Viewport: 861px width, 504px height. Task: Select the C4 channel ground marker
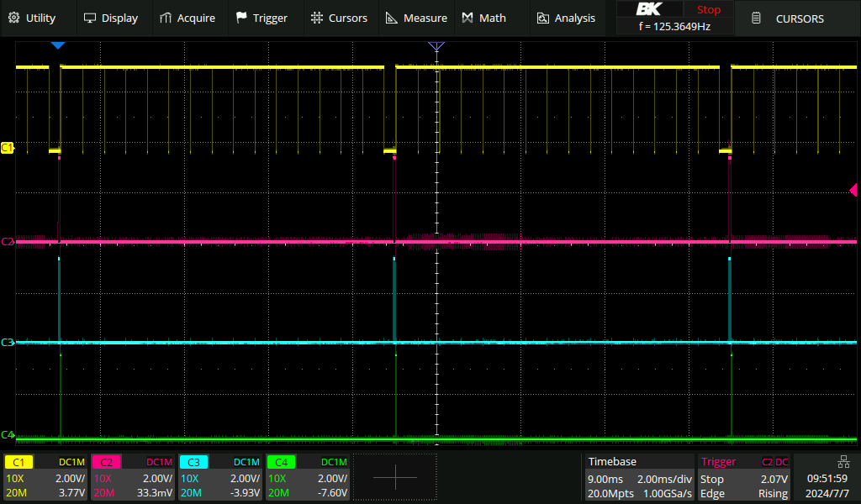click(7, 435)
